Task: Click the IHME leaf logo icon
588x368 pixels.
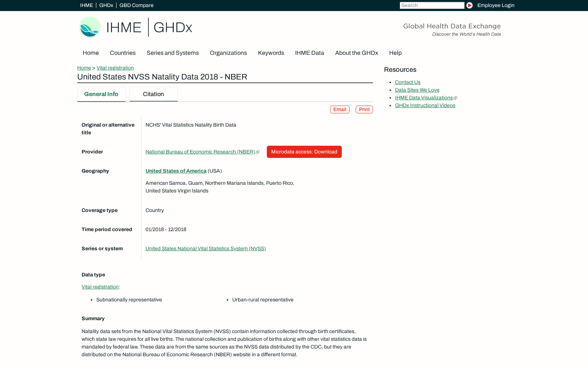Action: coord(90,27)
